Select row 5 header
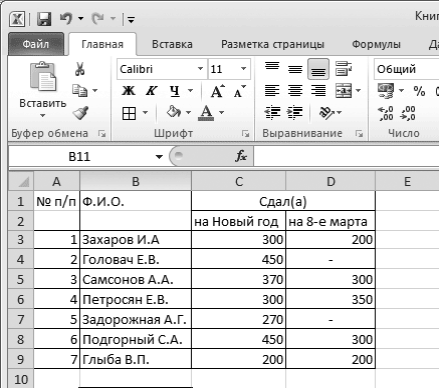Viewport: 439px width, 388px height. [x=21, y=279]
